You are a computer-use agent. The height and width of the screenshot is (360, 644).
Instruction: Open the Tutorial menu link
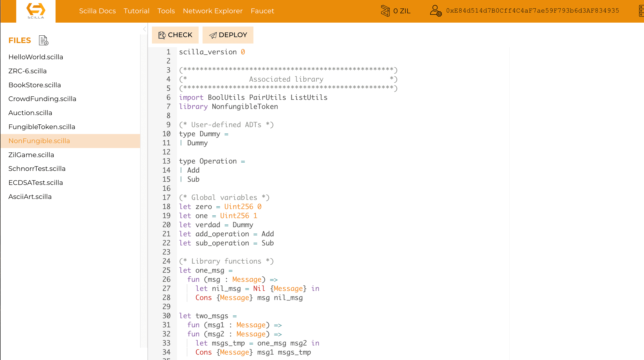pos(136,11)
